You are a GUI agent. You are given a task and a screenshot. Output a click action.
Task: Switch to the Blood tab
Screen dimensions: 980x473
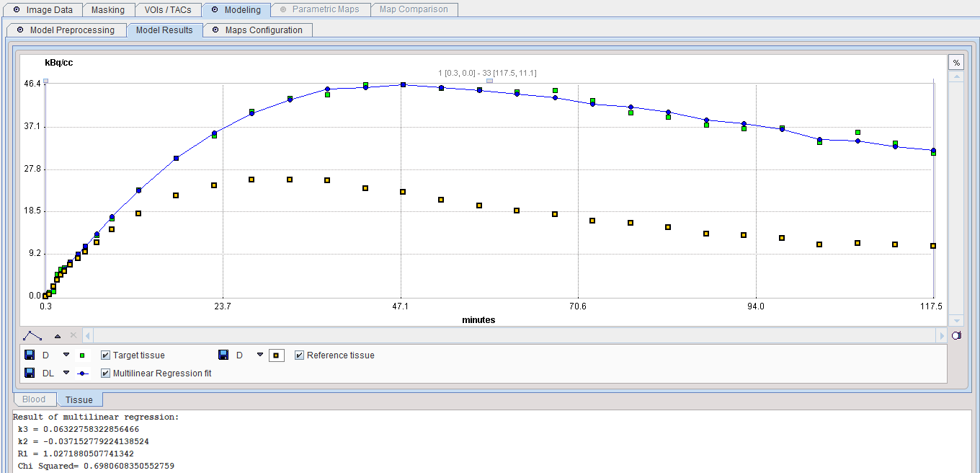34,399
